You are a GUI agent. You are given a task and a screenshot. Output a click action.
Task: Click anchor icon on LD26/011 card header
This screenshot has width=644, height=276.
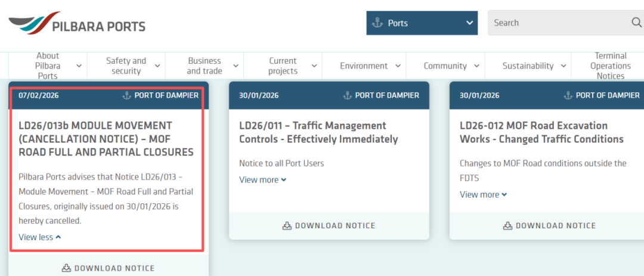(347, 95)
